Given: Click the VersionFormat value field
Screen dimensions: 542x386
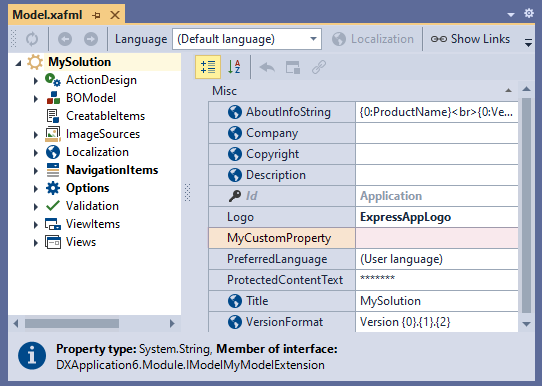Looking at the screenshot, I should coord(437,322).
